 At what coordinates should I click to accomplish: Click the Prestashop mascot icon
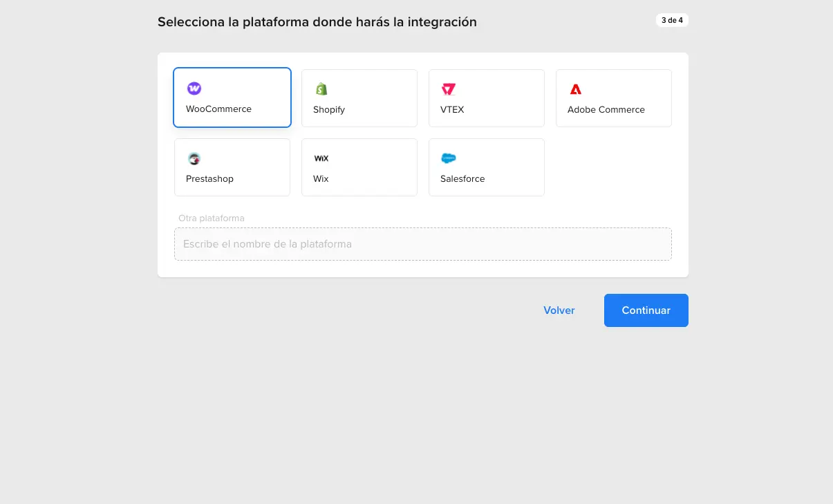pos(194,158)
